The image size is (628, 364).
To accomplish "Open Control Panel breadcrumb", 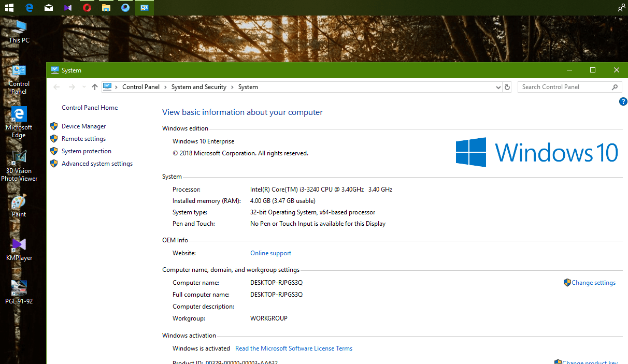I will pos(141,87).
